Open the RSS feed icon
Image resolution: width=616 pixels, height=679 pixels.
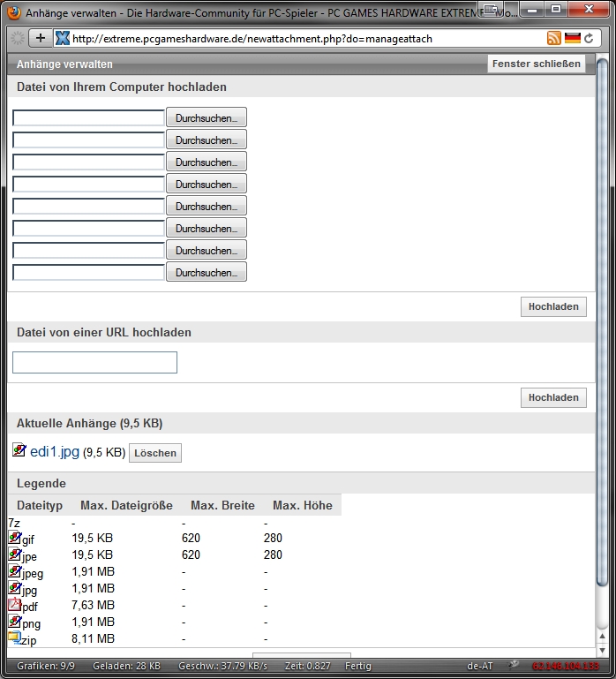coord(553,38)
